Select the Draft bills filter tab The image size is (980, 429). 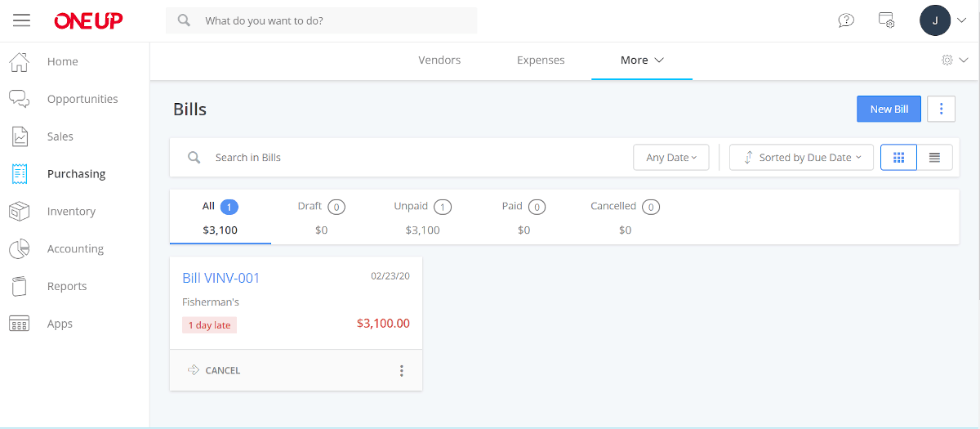click(322, 217)
